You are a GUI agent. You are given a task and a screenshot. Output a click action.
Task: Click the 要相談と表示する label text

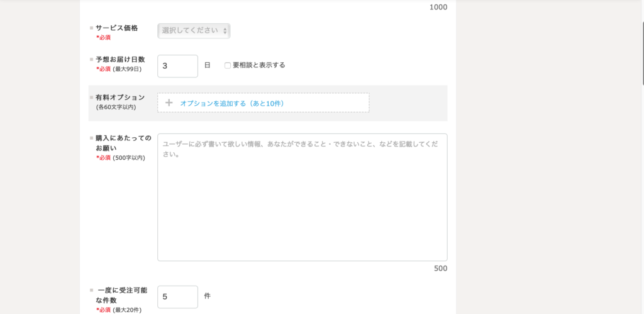[258, 65]
